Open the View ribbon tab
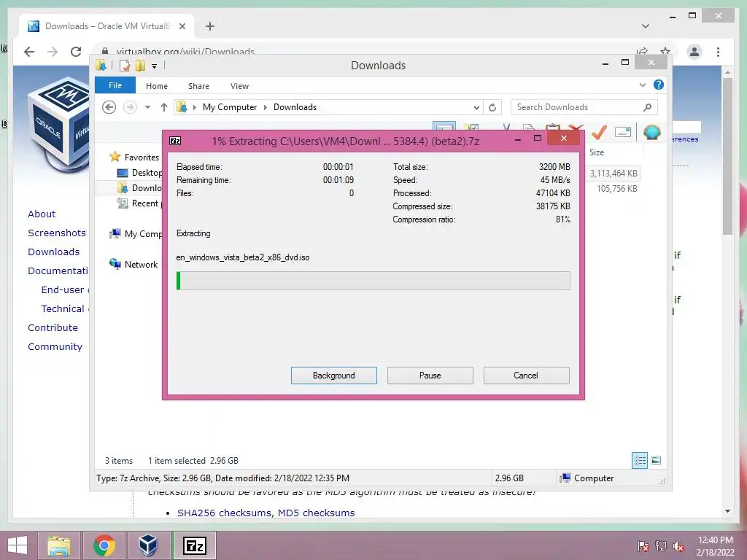Screen dimensions: 747x560 click(x=239, y=86)
